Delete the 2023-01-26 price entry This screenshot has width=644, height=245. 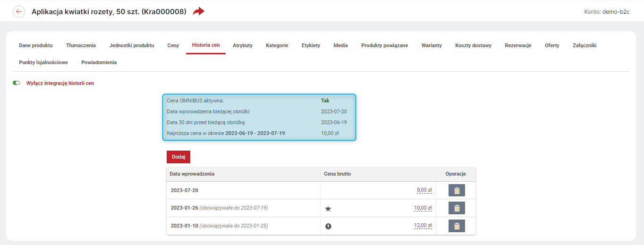[457, 208]
